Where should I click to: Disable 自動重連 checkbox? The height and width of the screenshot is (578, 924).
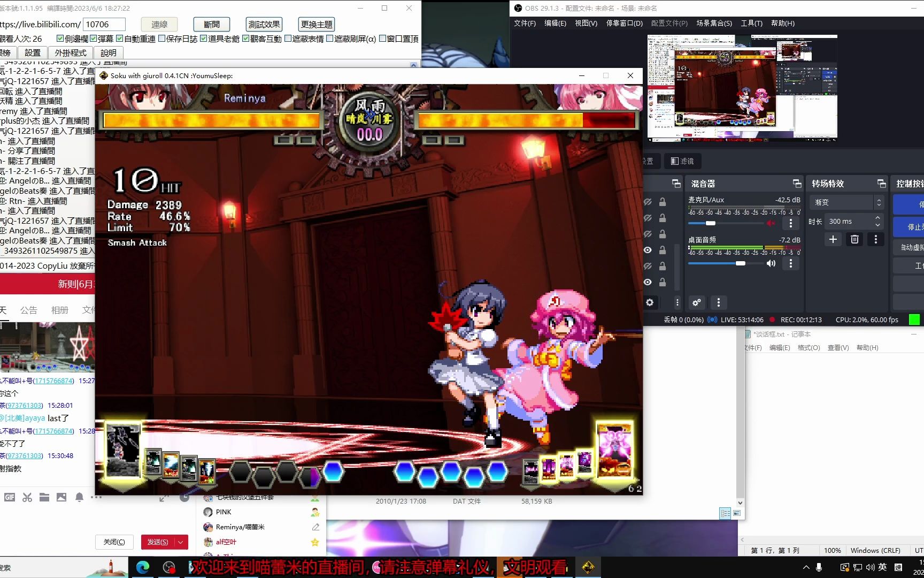click(x=120, y=39)
